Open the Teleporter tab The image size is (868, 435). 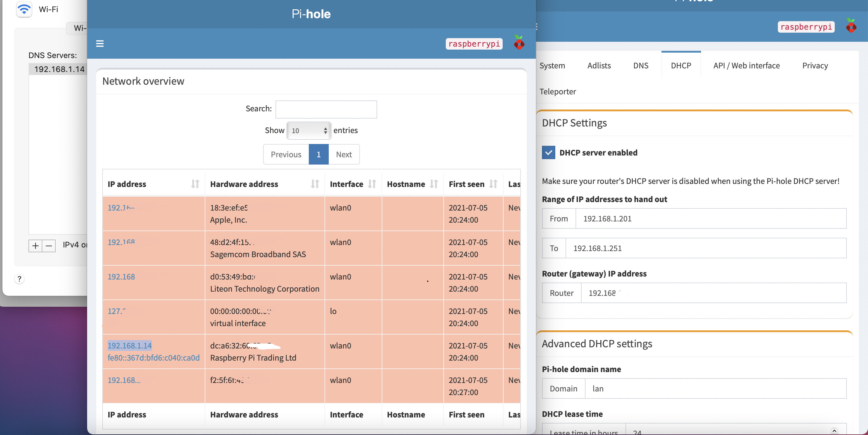[x=558, y=92]
